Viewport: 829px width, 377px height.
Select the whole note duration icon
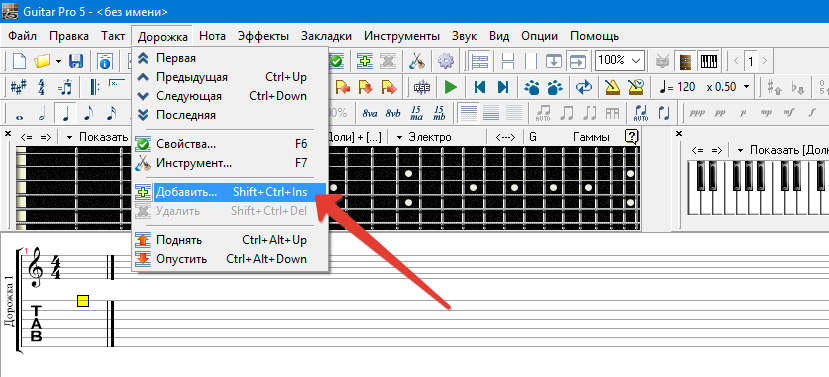(21, 113)
